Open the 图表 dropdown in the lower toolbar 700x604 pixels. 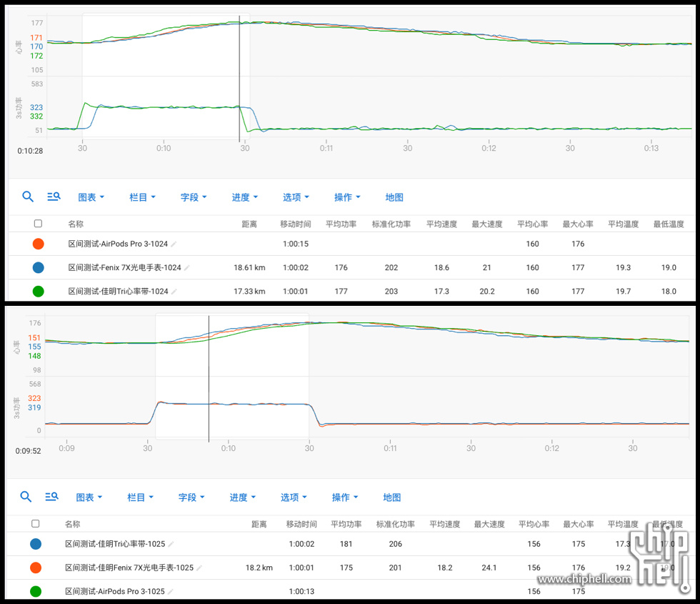pos(89,497)
